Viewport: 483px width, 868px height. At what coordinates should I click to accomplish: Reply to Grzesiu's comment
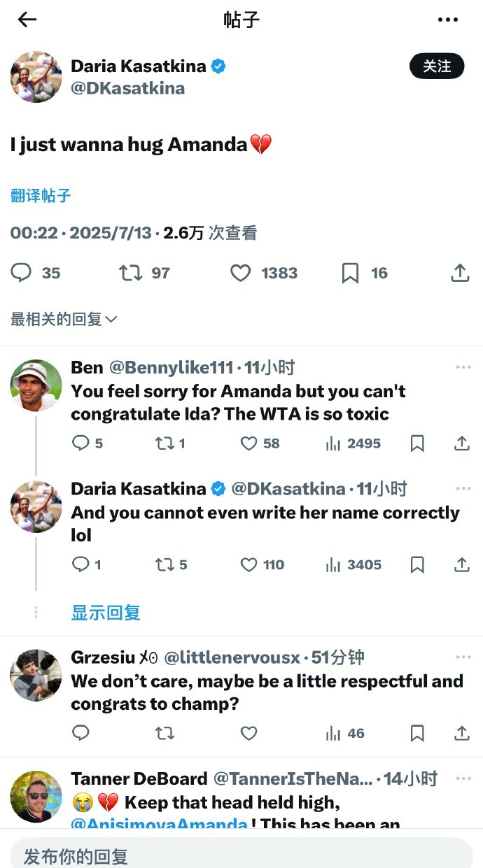[x=81, y=733]
